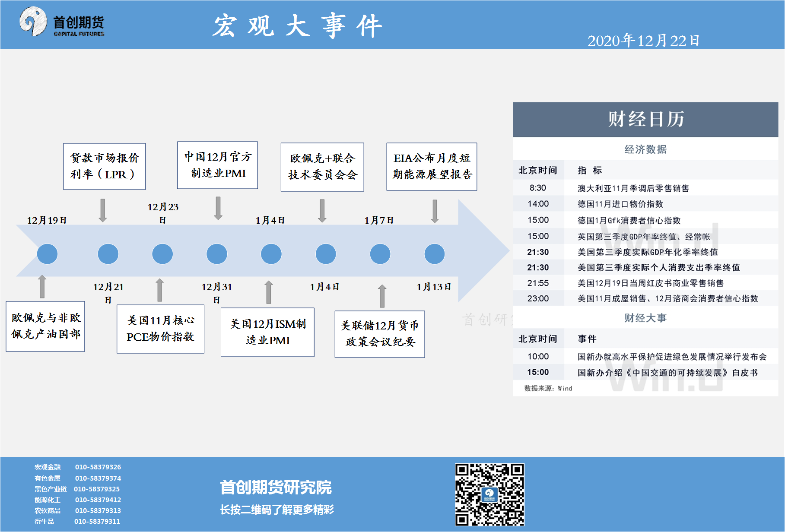Select the 经济数据 section heading
This screenshot has height=532, width=785.
645,149
